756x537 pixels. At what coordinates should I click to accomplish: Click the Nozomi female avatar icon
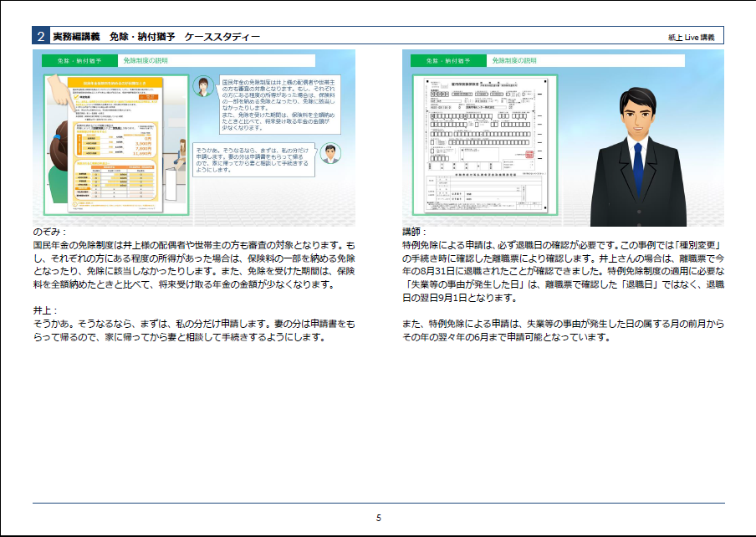coord(202,87)
